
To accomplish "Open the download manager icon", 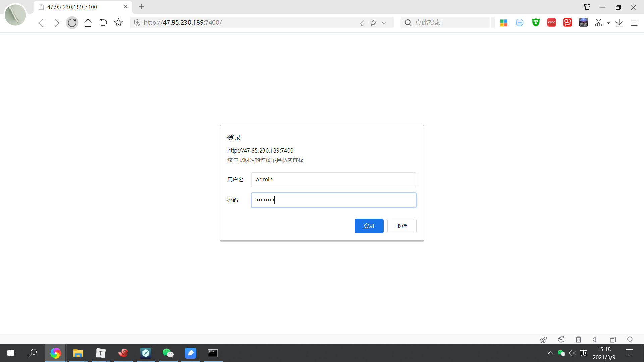I will point(619,22).
